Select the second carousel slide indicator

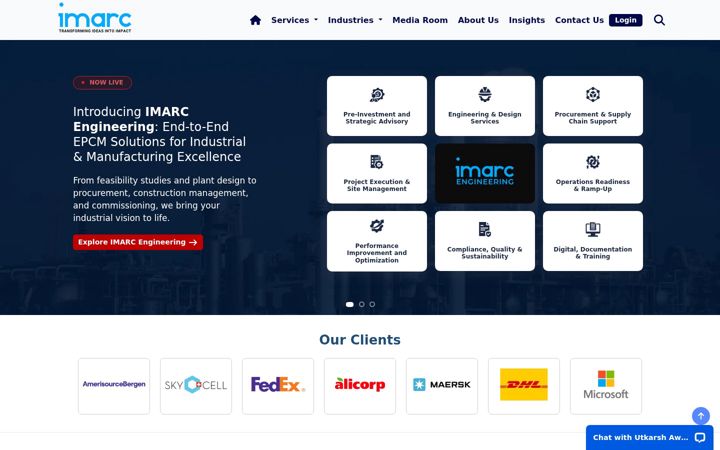coord(361,304)
